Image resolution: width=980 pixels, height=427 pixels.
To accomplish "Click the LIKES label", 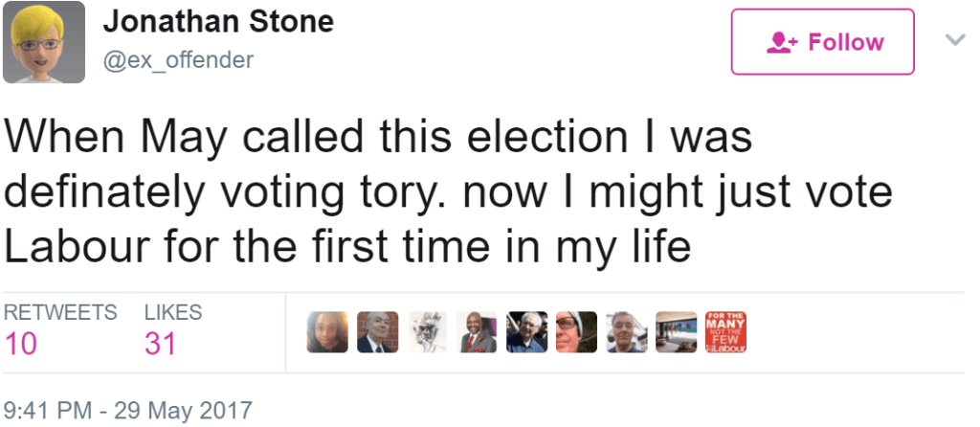I will pos(173,312).
